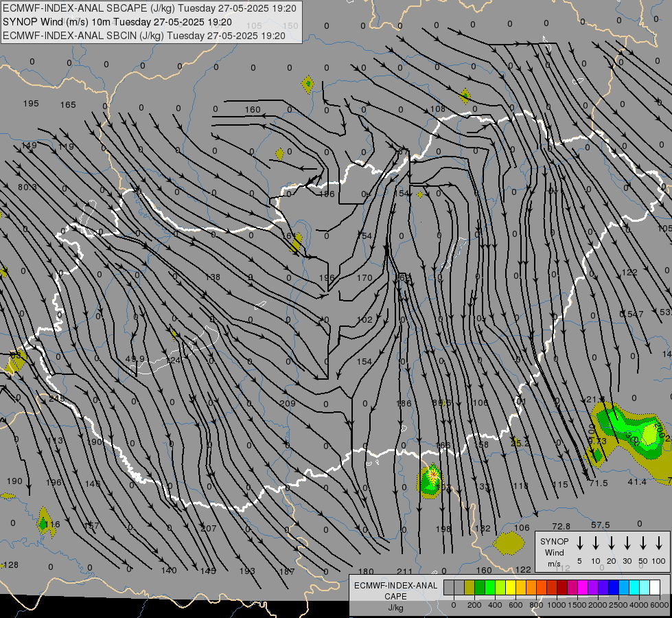
Task: Pick the dark green CAPE legend swatch
Action: (x=480, y=588)
